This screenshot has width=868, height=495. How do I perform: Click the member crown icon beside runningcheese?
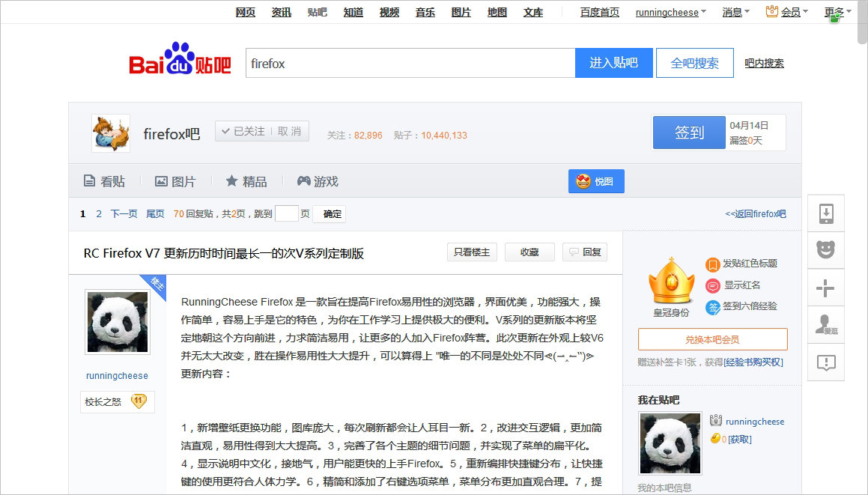click(716, 420)
